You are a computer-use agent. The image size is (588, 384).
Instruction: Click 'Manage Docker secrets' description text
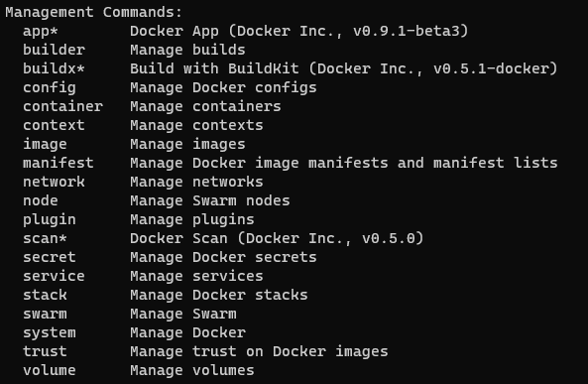[223, 257]
